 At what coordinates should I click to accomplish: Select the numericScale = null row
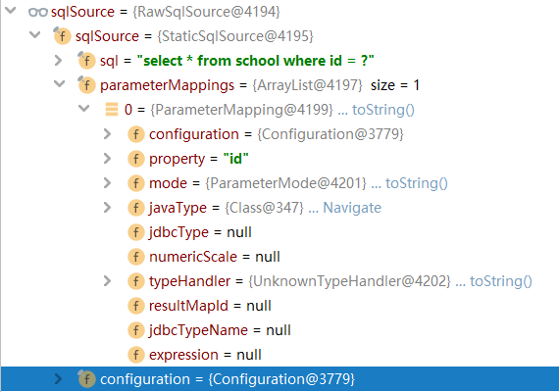(279, 257)
